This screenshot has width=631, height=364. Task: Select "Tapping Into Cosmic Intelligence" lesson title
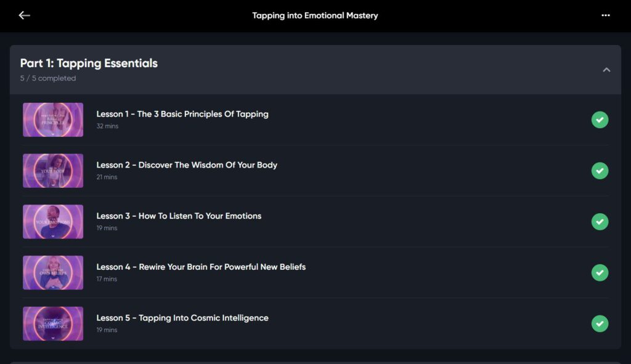pyautogui.click(x=182, y=318)
